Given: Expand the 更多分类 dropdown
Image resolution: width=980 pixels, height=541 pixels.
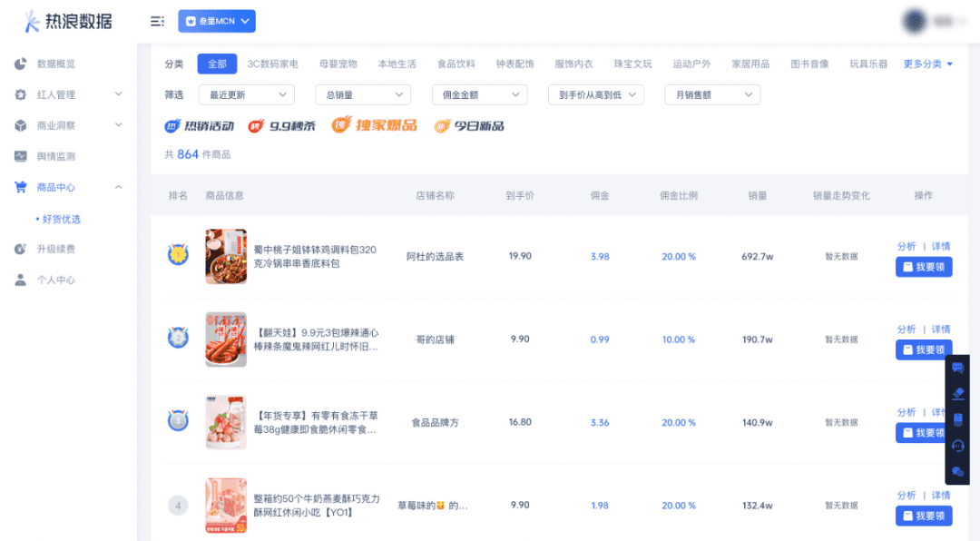Looking at the screenshot, I should pyautogui.click(x=928, y=64).
